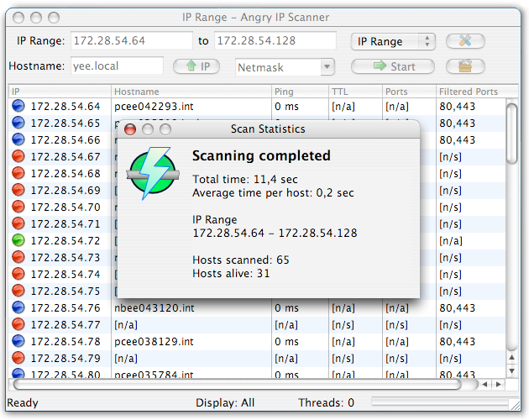Screen dimensions: 529x420
Task: Open the IP Range feeder selector dropdown
Action: pos(393,41)
